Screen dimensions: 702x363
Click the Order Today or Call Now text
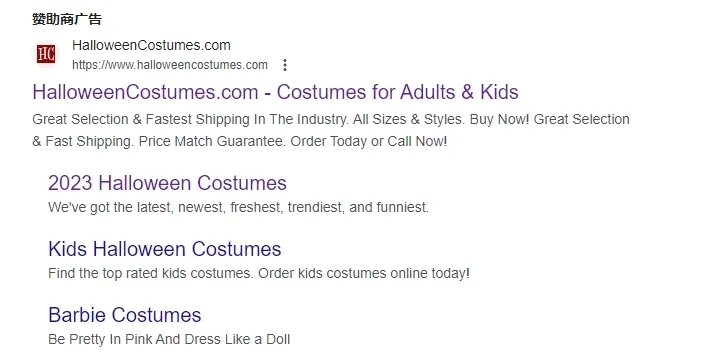click(x=369, y=141)
